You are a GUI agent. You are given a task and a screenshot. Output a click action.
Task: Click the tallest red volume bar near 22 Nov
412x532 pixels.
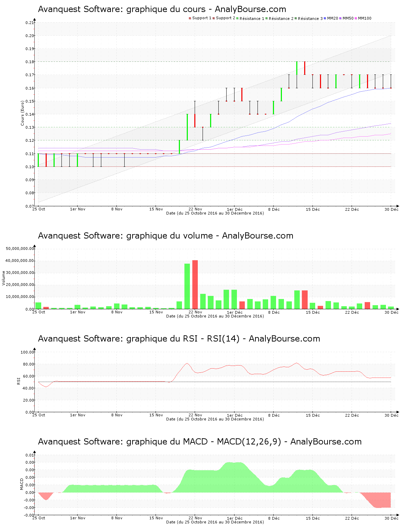(195, 285)
